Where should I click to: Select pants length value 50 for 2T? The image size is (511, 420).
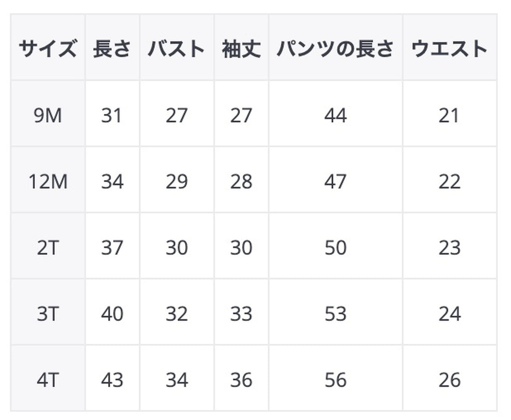click(335, 248)
